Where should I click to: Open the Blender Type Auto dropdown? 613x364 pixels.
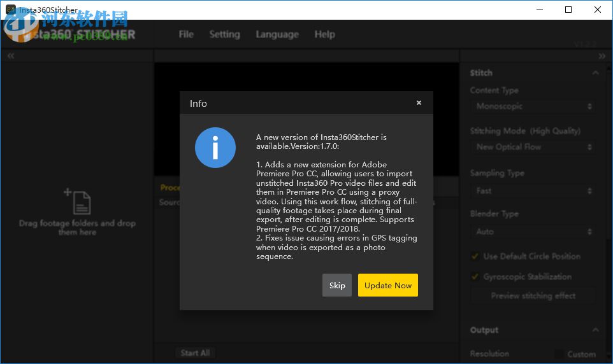point(533,232)
